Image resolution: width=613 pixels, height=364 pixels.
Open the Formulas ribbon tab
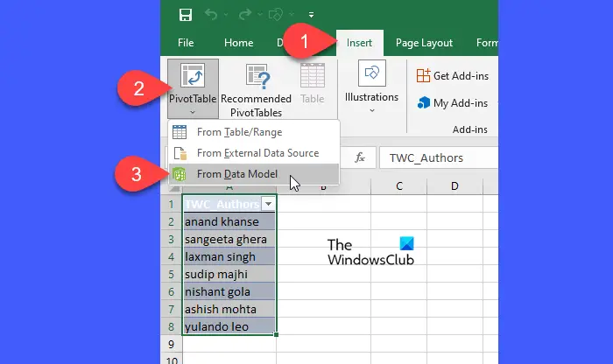(487, 43)
